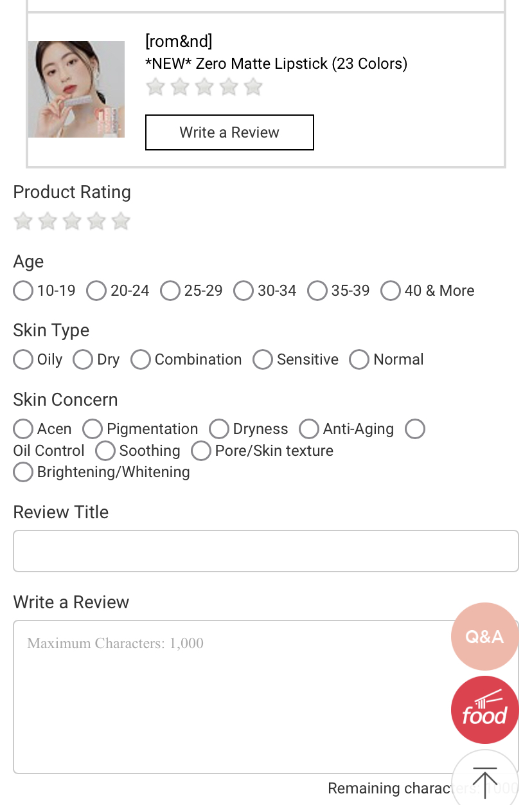Screen dimensions: 532x805
Task: Tap the scroll-to-top arrow icon
Action: click(x=484, y=781)
